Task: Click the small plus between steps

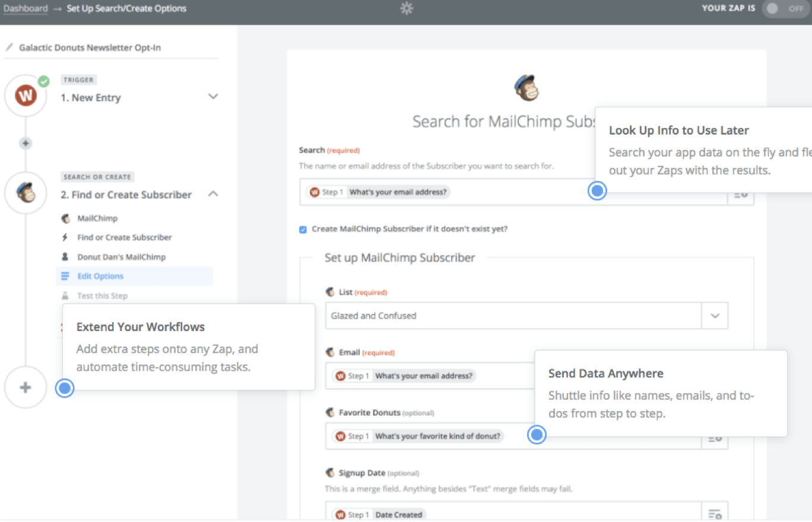Action: pos(26,143)
